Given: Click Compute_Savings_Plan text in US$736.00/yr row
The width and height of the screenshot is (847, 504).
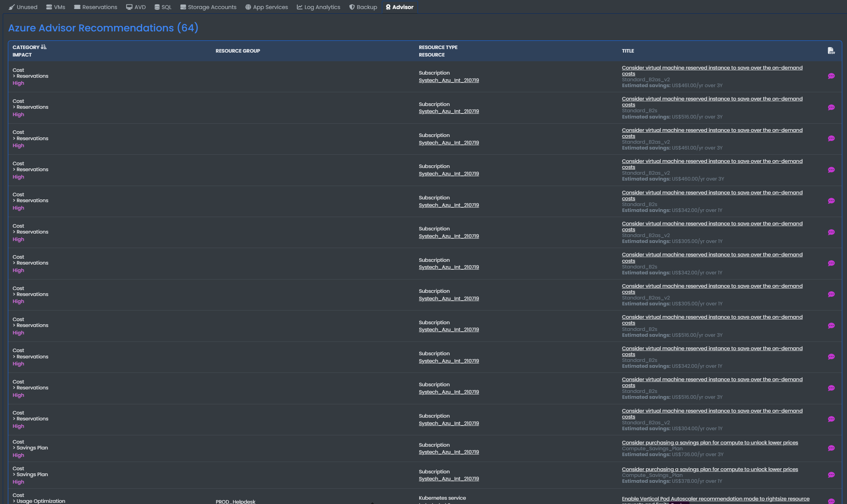Looking at the screenshot, I should [652, 448].
